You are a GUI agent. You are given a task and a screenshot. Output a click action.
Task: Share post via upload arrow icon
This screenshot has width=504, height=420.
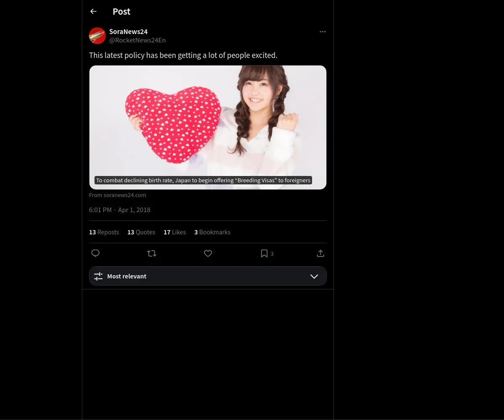coord(320,253)
